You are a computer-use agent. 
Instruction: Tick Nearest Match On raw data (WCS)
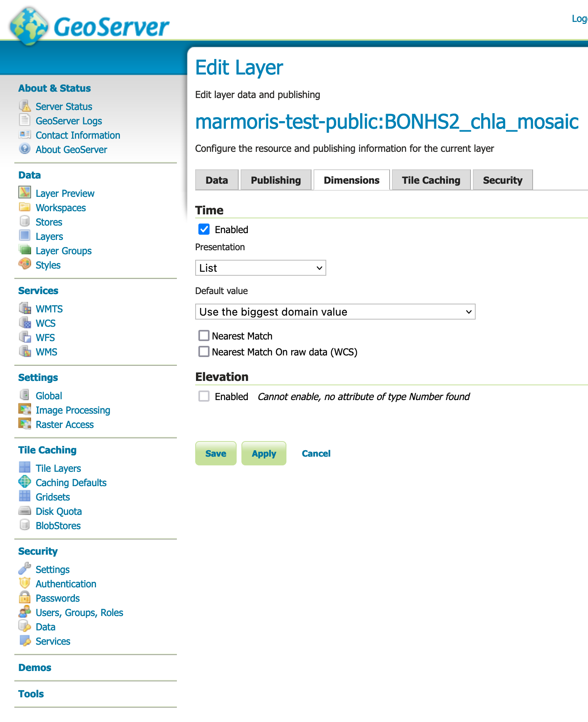click(204, 352)
